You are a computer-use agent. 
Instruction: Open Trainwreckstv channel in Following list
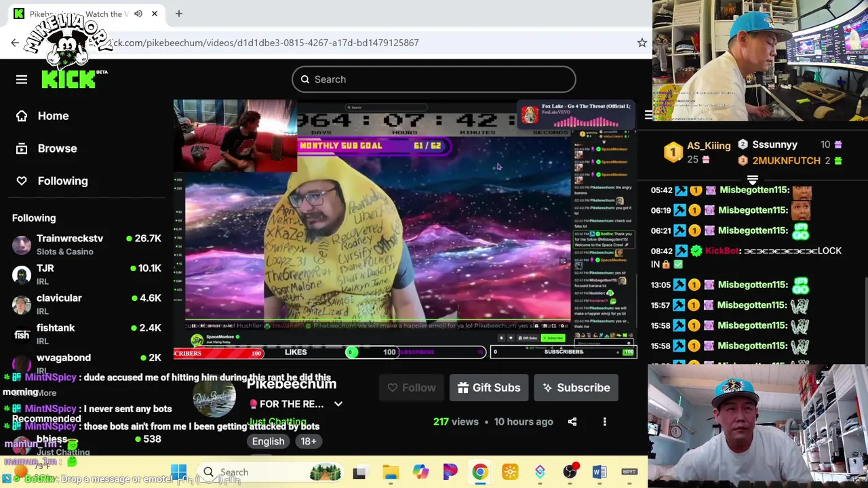(x=87, y=245)
